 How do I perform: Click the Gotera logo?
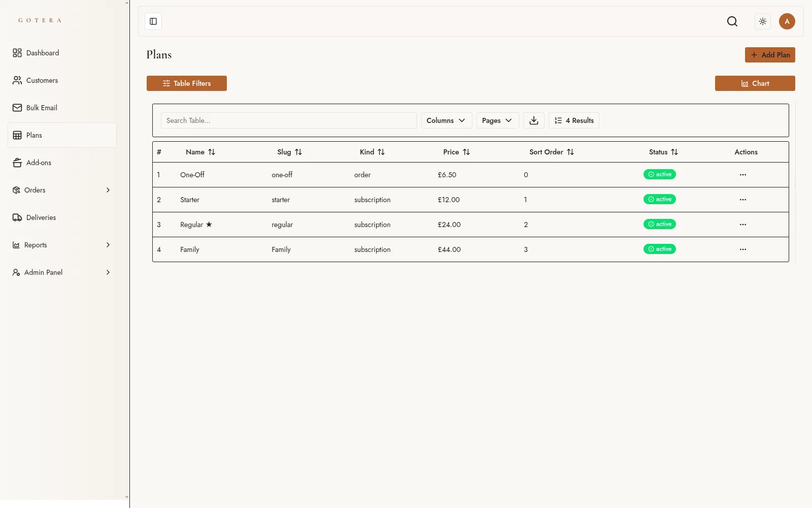pos(40,20)
